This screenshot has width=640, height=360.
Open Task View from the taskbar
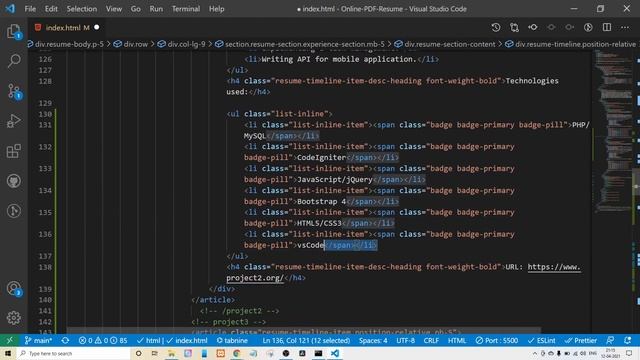click(x=155, y=353)
